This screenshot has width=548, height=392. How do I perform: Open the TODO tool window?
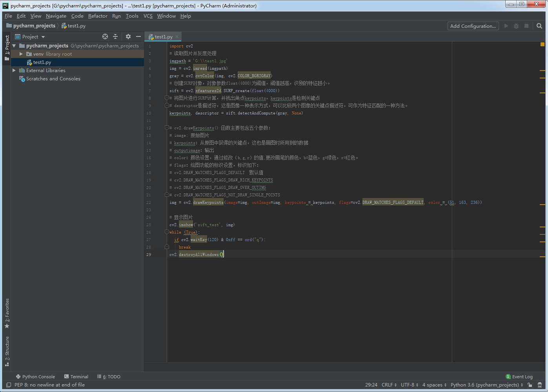[109, 377]
